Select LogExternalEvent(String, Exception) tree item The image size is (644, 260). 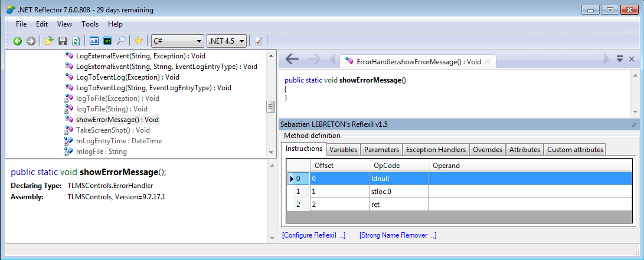click(140, 56)
